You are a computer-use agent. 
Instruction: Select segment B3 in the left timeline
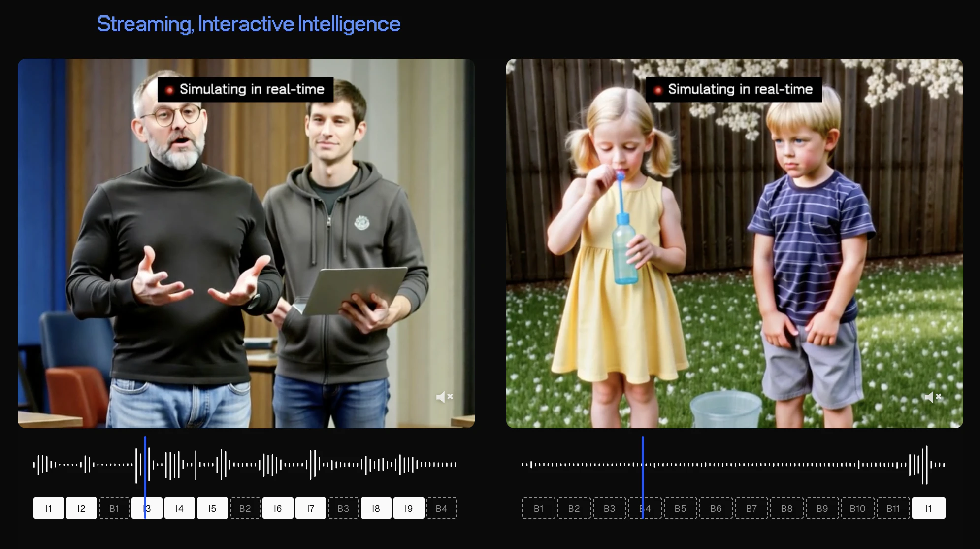pos(343,508)
